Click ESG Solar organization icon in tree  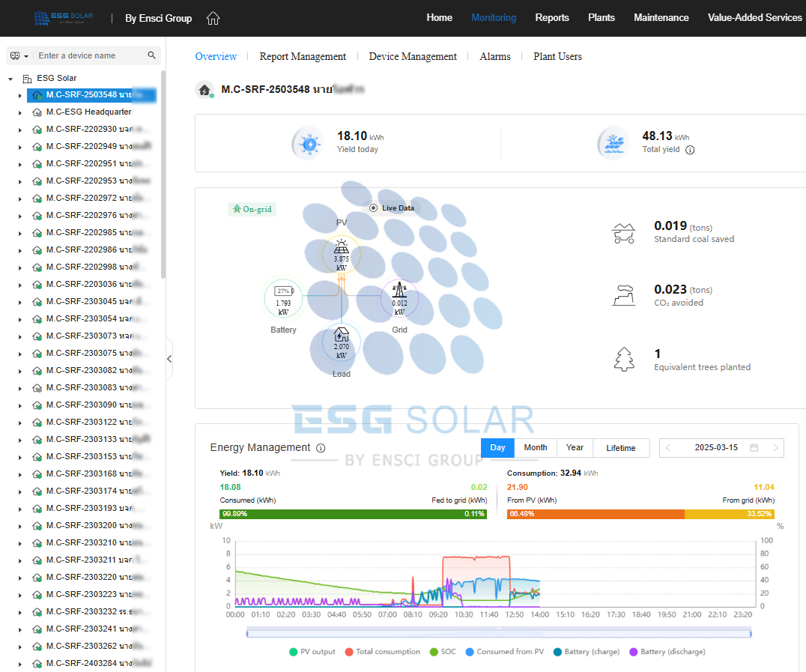[27, 79]
